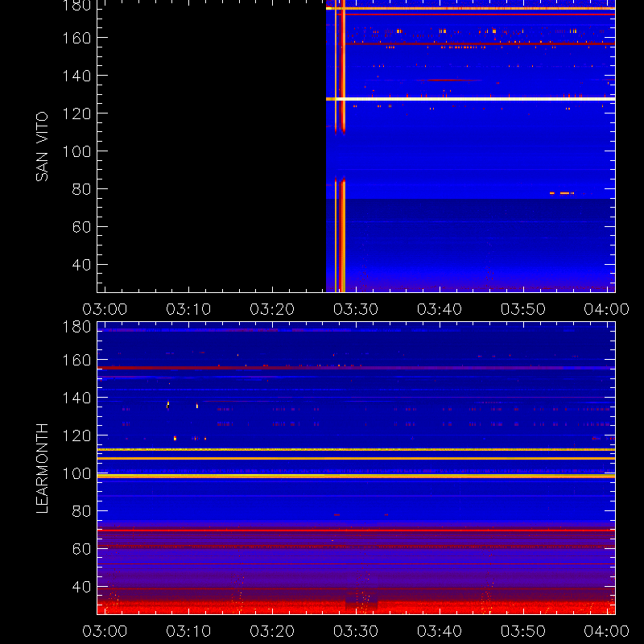
Task: Click San Vito plot's 03:30 time label
Action: tap(356, 309)
